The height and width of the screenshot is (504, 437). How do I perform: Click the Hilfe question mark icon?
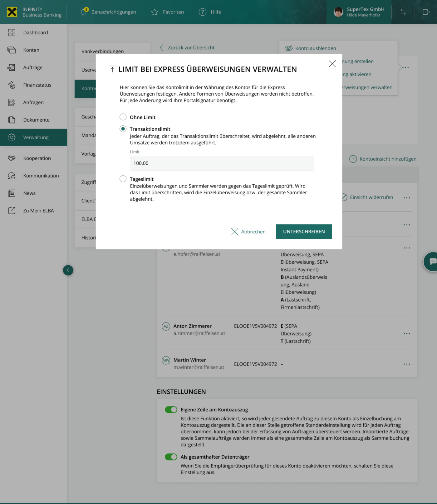[x=203, y=12]
